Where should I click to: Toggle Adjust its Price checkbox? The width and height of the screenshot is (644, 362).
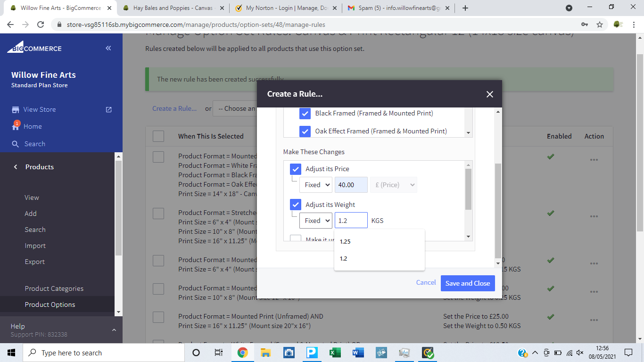tap(296, 169)
